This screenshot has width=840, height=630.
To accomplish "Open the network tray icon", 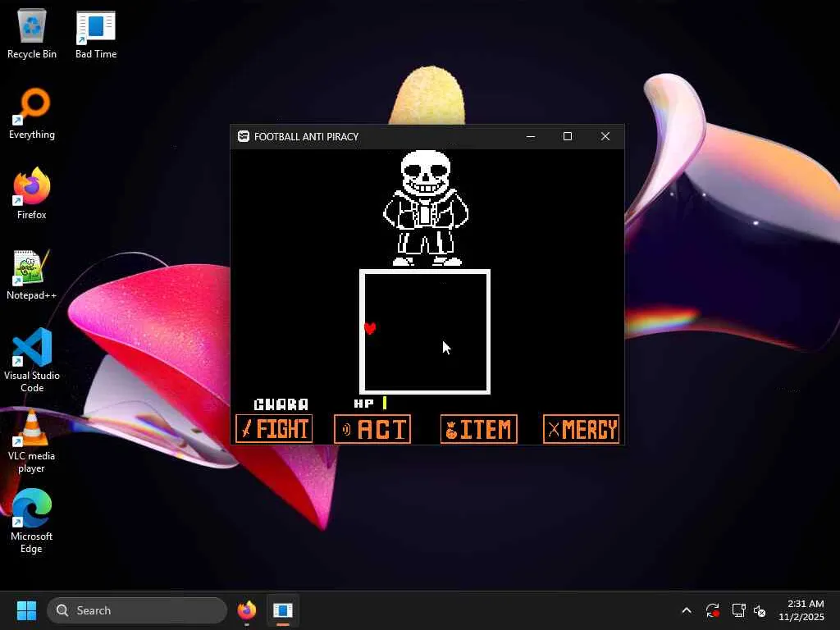I will (739, 610).
